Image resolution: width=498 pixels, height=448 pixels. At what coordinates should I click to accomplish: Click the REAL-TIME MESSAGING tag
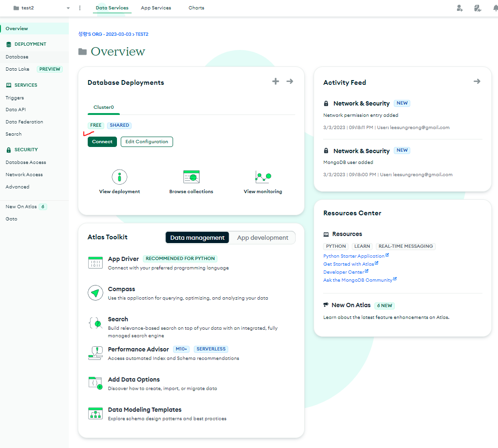point(406,246)
